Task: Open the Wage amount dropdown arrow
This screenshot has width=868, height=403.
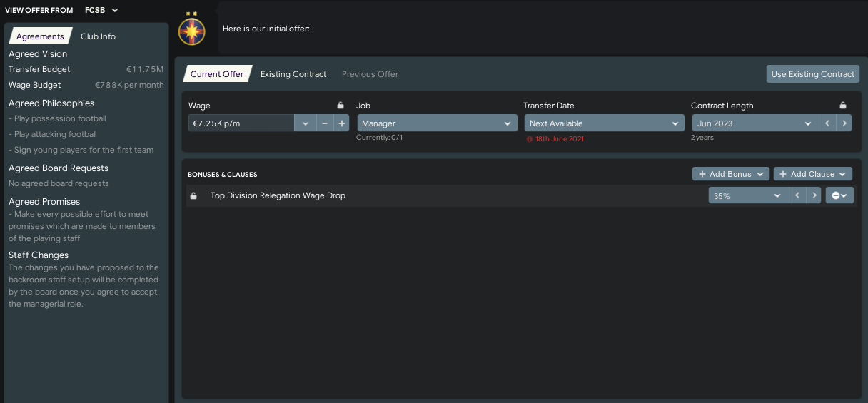Action: click(x=305, y=123)
